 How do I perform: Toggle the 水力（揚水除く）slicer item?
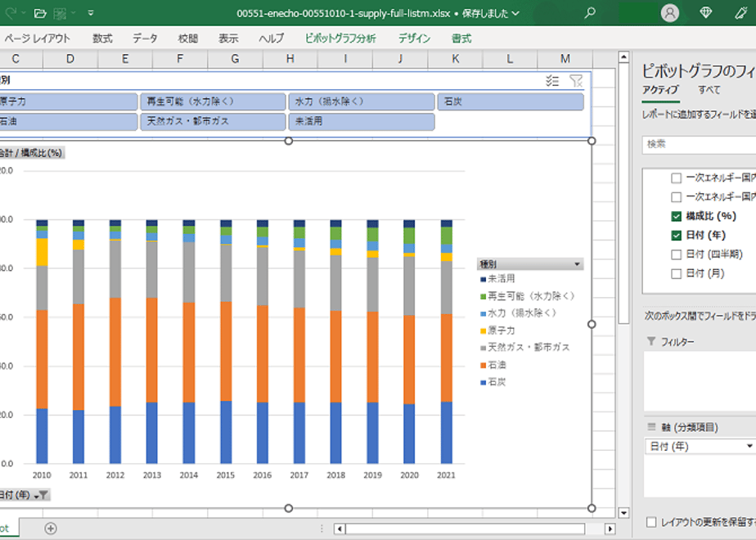click(x=362, y=101)
